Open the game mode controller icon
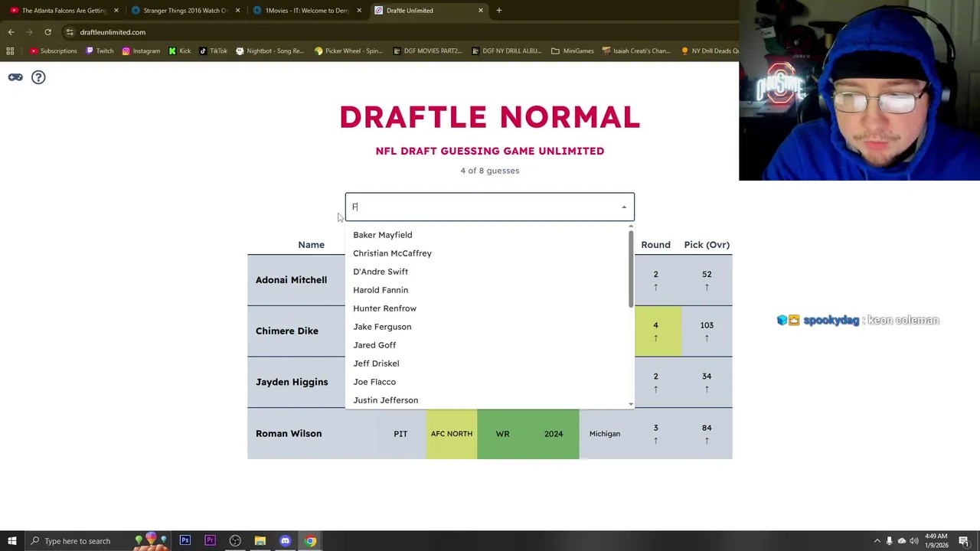The image size is (980, 551). tap(15, 77)
